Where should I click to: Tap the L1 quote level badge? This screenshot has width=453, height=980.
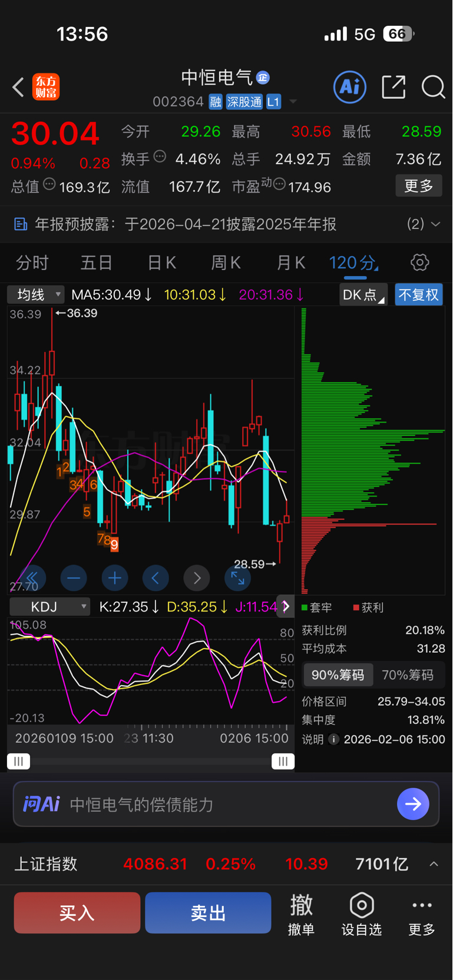(273, 102)
